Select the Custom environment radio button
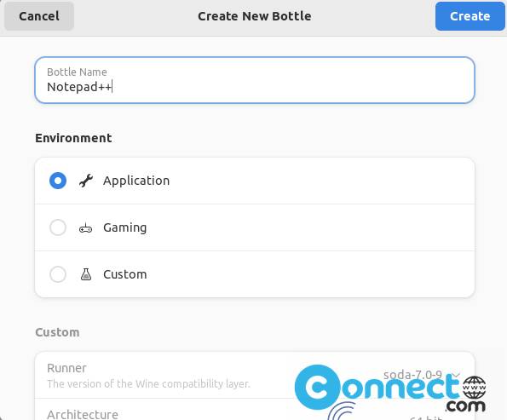507x420 pixels. pyautogui.click(x=58, y=274)
